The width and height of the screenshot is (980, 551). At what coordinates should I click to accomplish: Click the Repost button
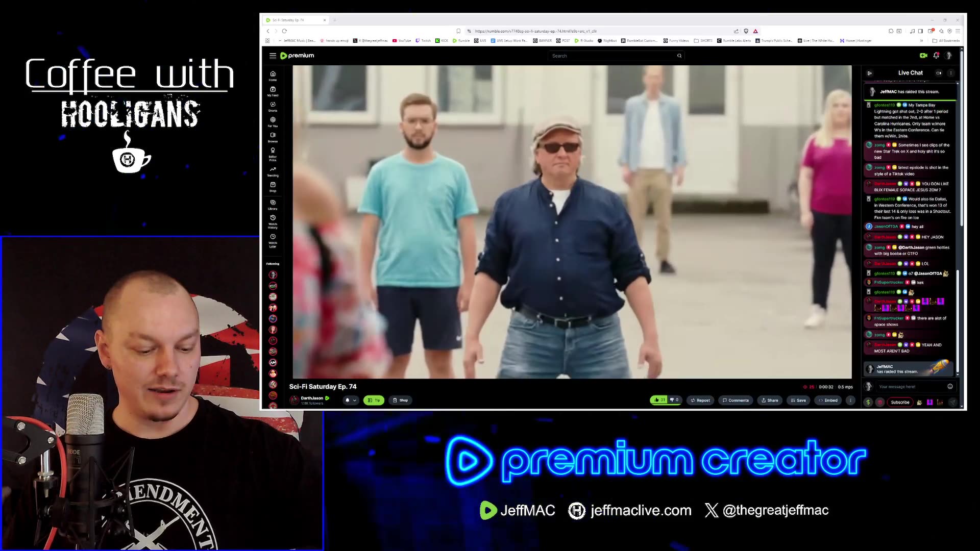tap(700, 400)
